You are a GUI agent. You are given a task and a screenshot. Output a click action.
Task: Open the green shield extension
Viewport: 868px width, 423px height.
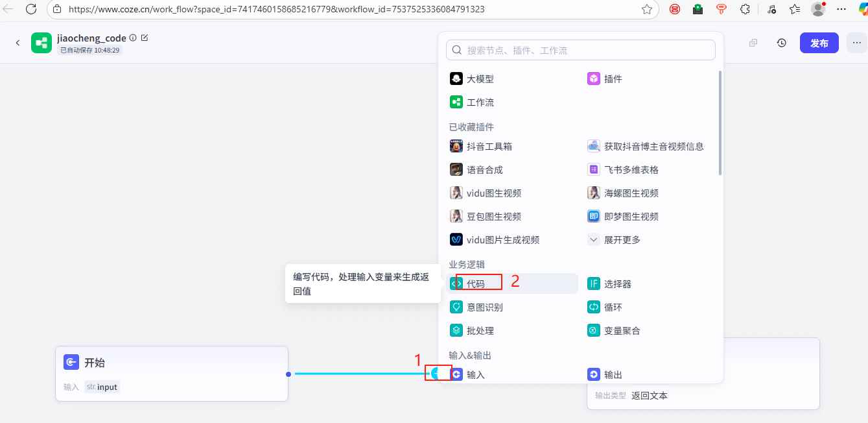(698, 9)
